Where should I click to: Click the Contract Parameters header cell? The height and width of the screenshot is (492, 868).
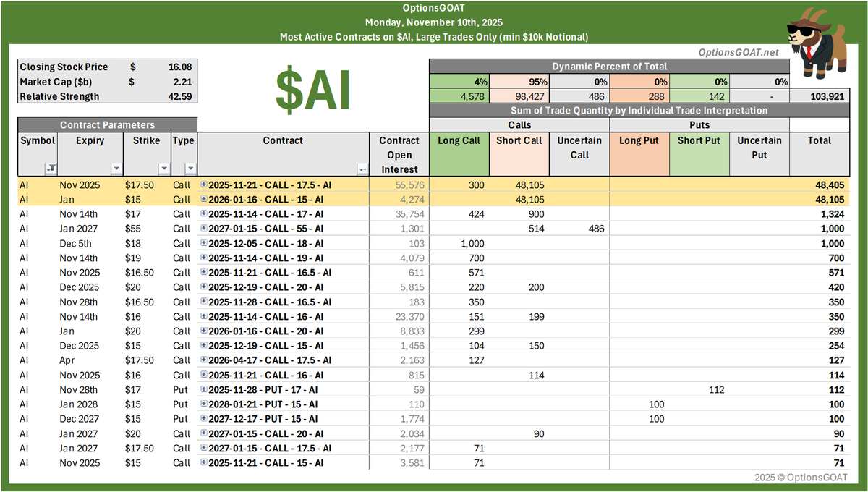(107, 125)
